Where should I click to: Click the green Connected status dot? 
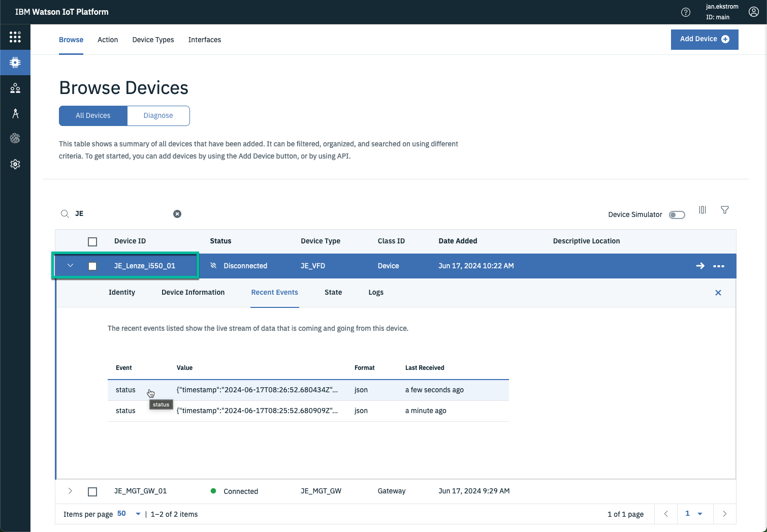(x=213, y=491)
